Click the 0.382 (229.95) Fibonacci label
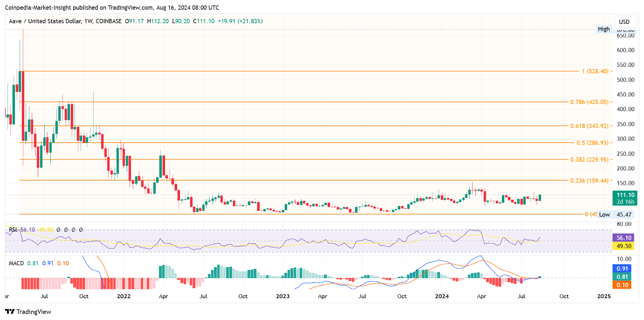Screen dimensions: 644x320 pyautogui.click(x=589, y=160)
